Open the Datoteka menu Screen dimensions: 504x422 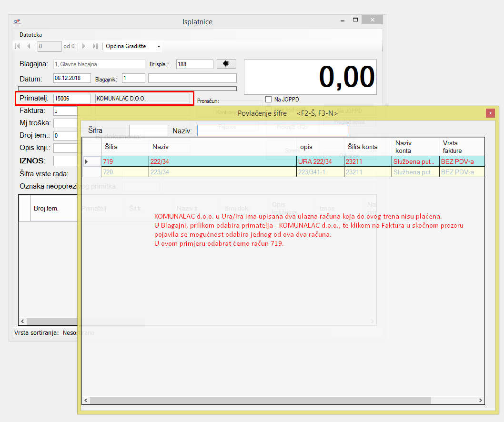coord(30,35)
